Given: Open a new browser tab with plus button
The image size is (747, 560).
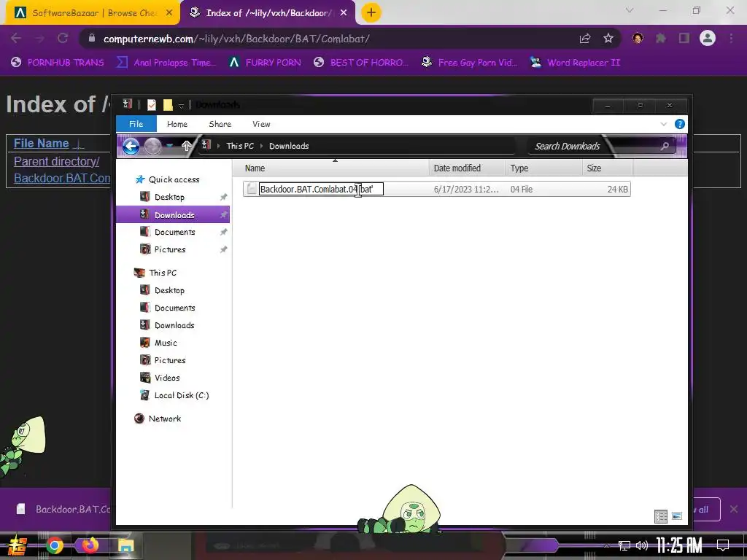Looking at the screenshot, I should pyautogui.click(x=371, y=12).
